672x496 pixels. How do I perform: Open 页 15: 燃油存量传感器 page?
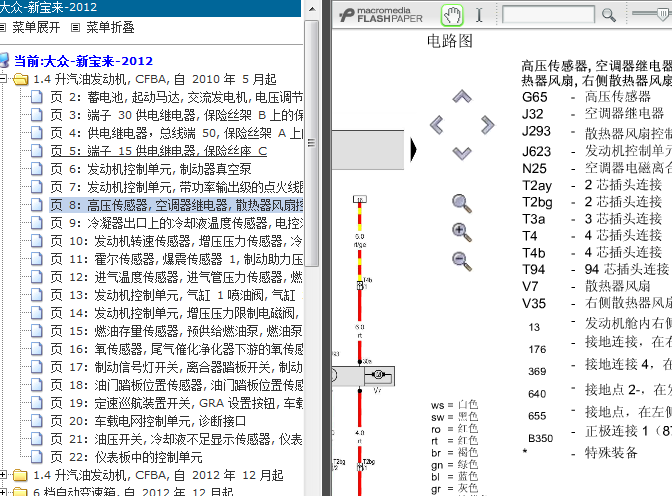177,331
